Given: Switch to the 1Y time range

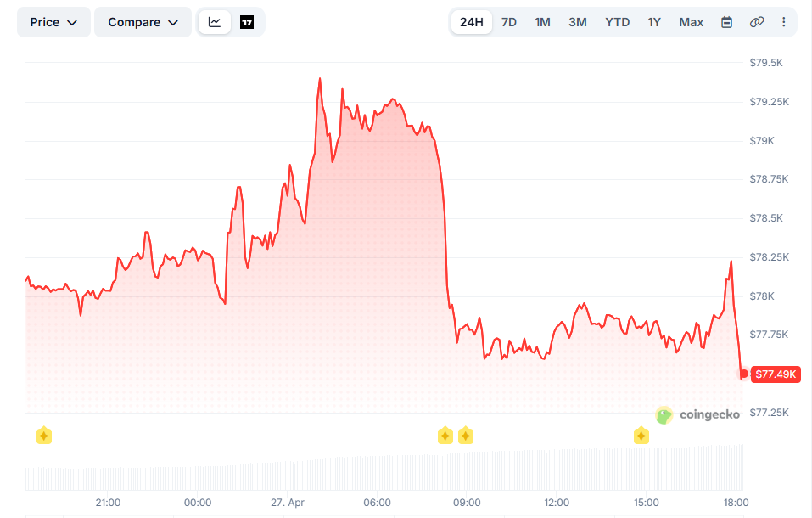Looking at the screenshot, I should pyautogui.click(x=654, y=22).
